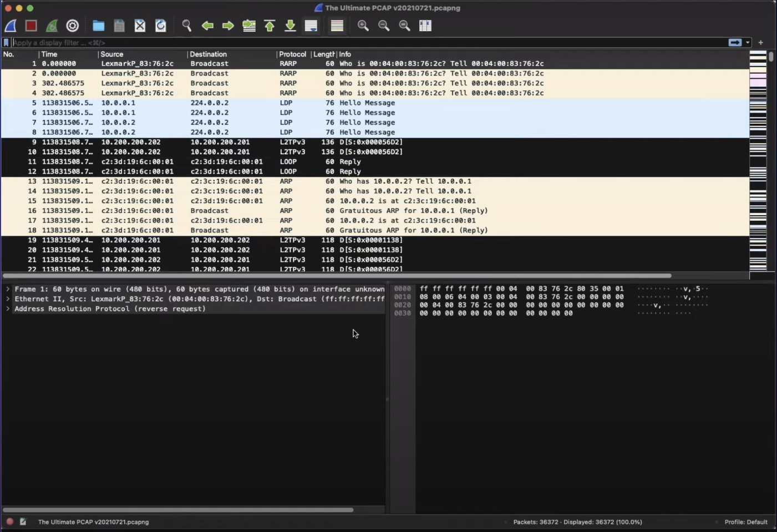This screenshot has width=777, height=532.
Task: Select packet 13 ARP Who has 10.0.0.2
Action: [x=375, y=181]
